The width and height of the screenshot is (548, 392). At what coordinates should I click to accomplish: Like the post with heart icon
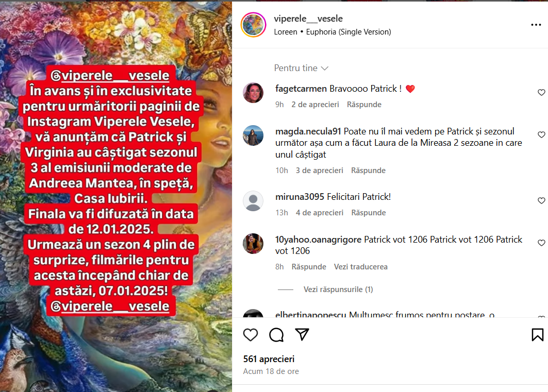coord(250,335)
